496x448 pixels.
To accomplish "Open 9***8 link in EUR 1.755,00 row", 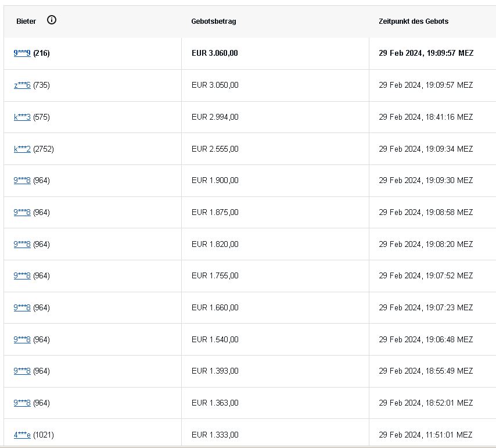I will (x=22, y=275).
